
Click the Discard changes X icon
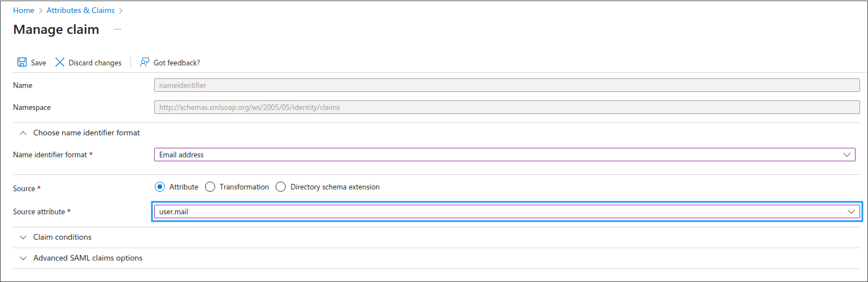(x=60, y=63)
